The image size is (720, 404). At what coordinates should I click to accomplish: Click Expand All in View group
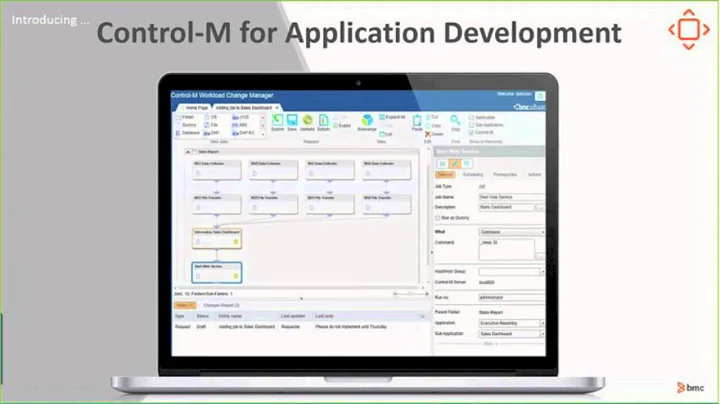tap(392, 118)
